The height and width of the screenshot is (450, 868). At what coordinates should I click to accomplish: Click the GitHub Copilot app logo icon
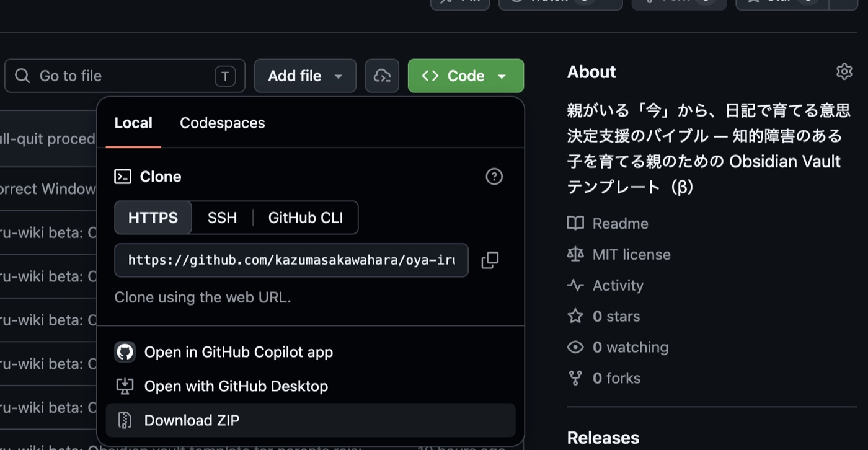[x=125, y=352]
